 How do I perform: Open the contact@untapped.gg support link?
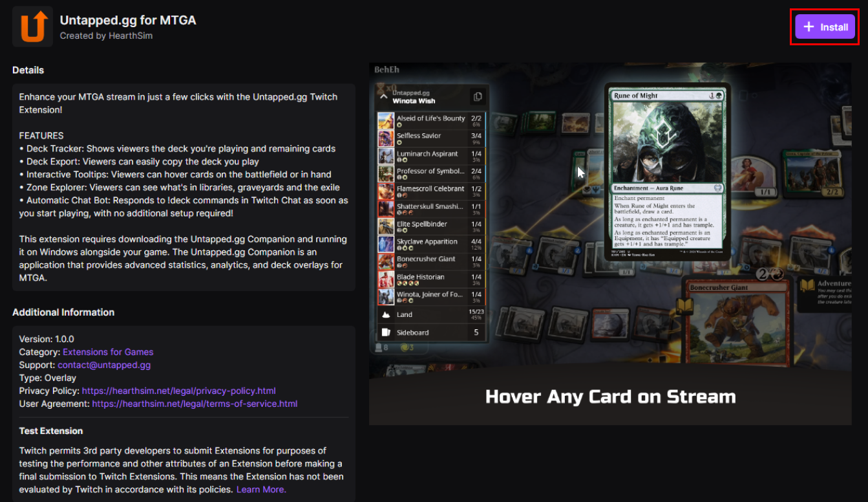tap(104, 365)
